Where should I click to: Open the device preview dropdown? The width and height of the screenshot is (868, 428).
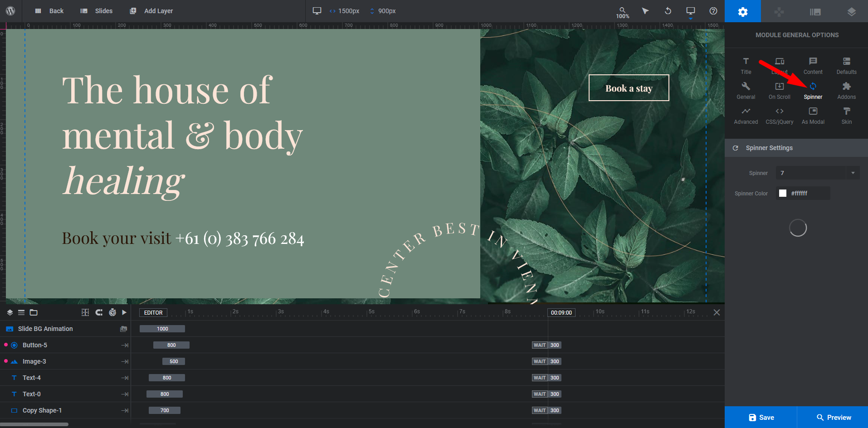pyautogui.click(x=690, y=12)
